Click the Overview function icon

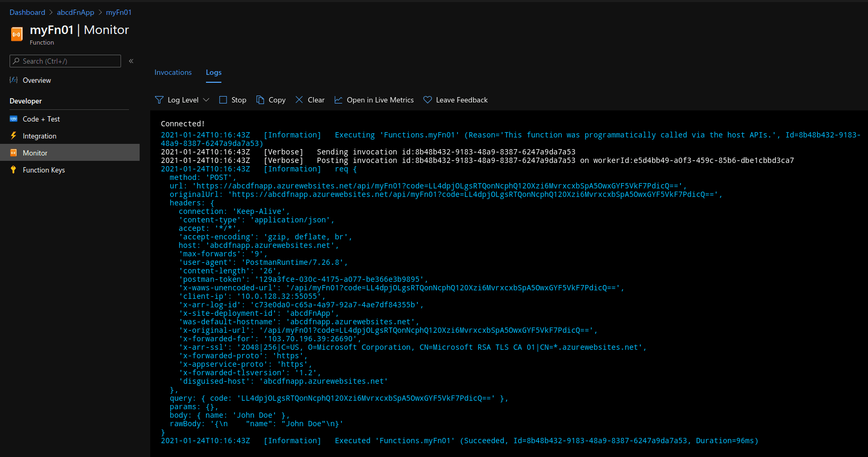14,80
